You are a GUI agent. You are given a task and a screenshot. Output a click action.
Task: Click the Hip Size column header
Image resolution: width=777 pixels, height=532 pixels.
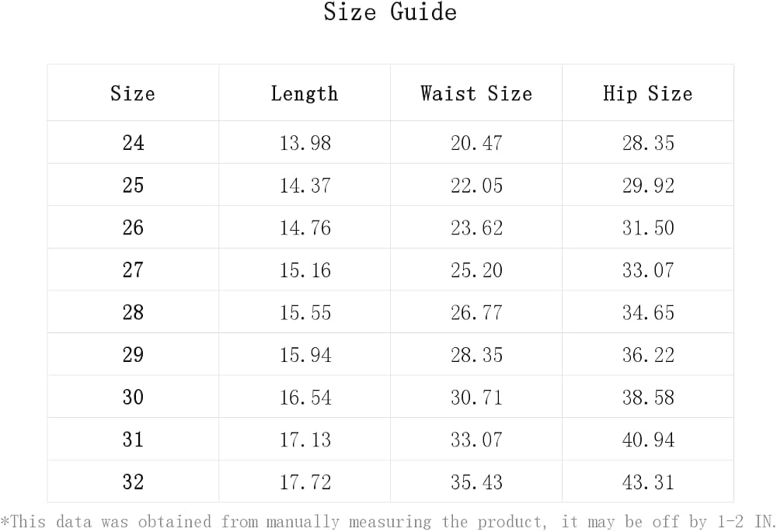pyautogui.click(x=648, y=93)
